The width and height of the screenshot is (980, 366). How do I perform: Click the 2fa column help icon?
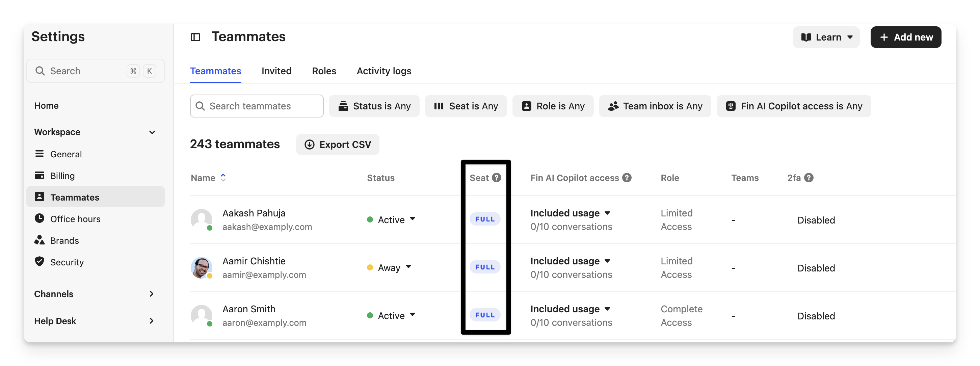pyautogui.click(x=809, y=178)
